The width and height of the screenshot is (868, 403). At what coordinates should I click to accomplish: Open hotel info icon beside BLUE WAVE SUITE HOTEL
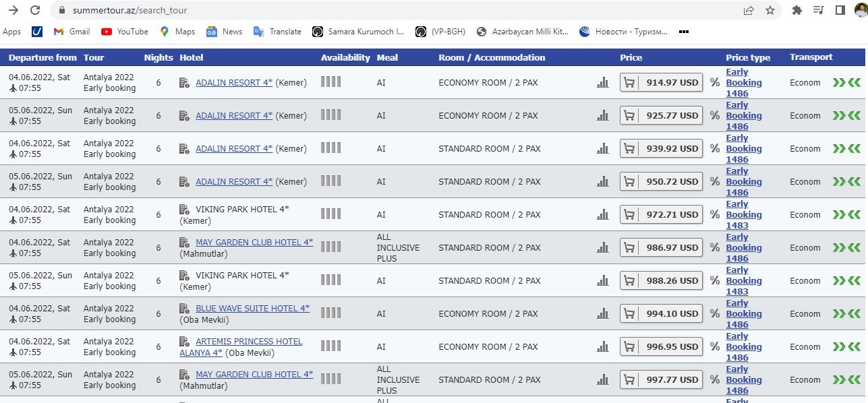185,308
